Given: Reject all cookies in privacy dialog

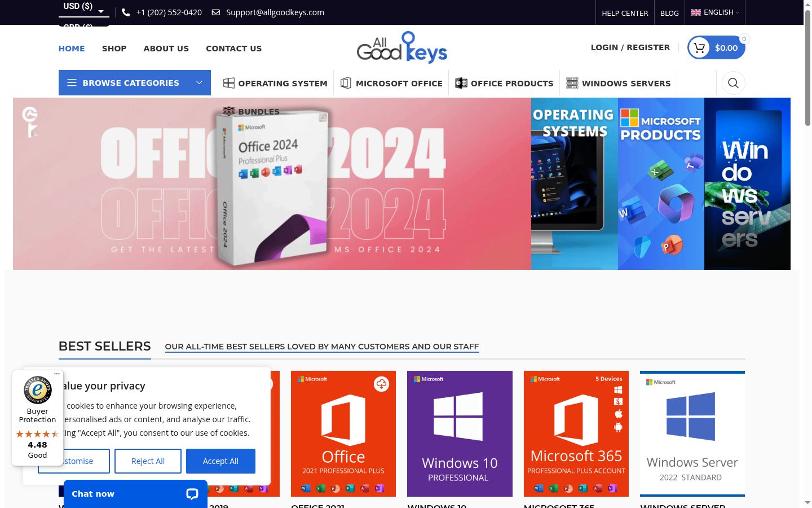Looking at the screenshot, I should point(148,461).
